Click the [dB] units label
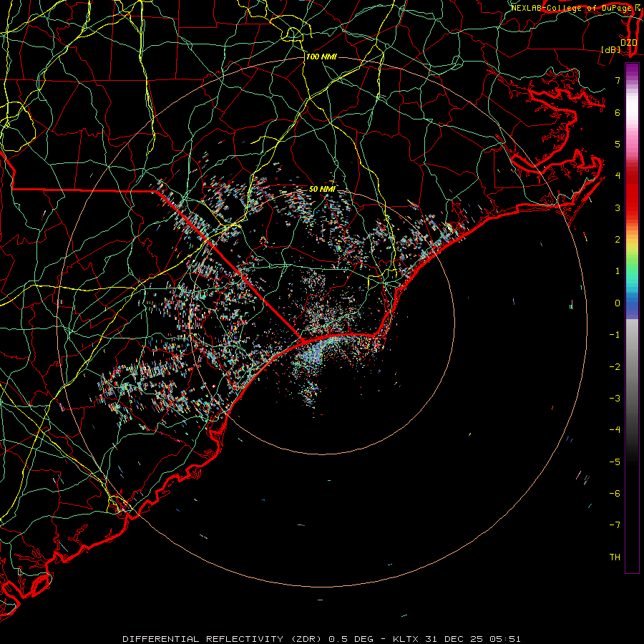 click(x=611, y=49)
